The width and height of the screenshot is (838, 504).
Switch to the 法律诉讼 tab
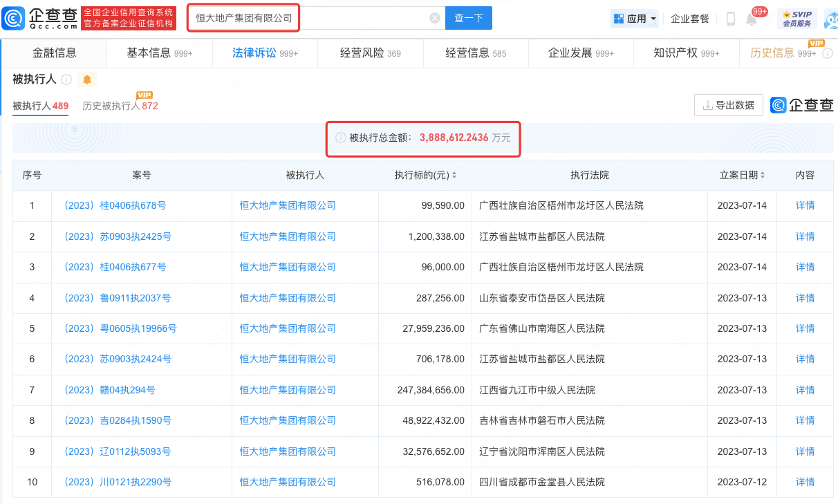click(265, 53)
